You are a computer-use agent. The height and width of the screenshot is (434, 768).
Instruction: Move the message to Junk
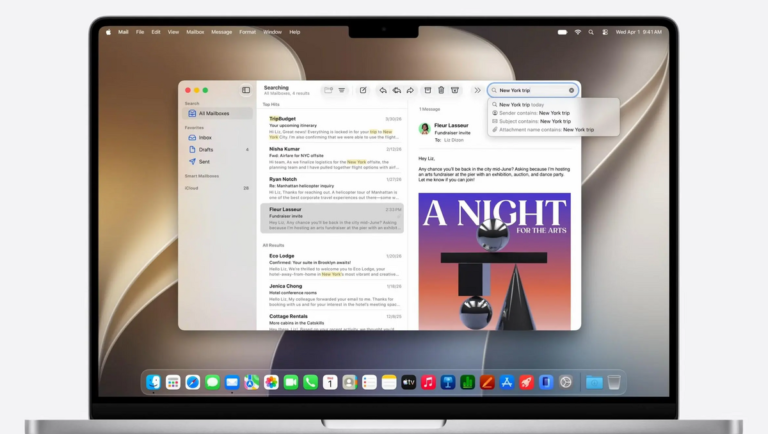tap(455, 90)
